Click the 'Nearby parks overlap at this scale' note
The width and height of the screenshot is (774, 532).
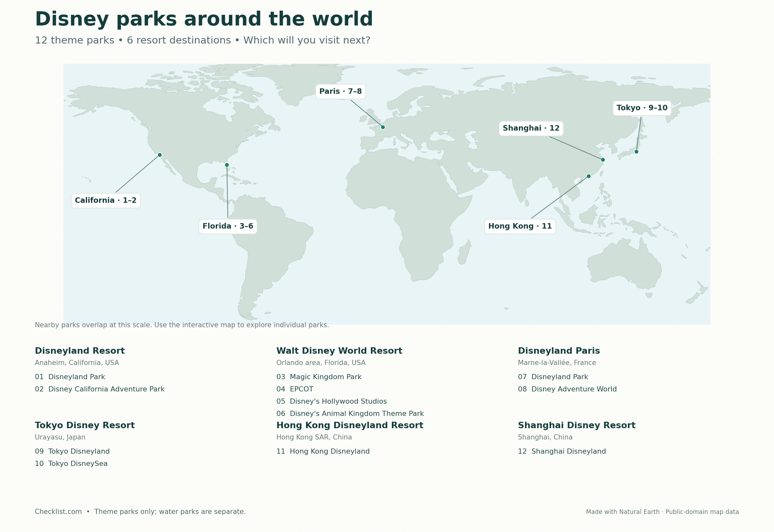(x=182, y=325)
